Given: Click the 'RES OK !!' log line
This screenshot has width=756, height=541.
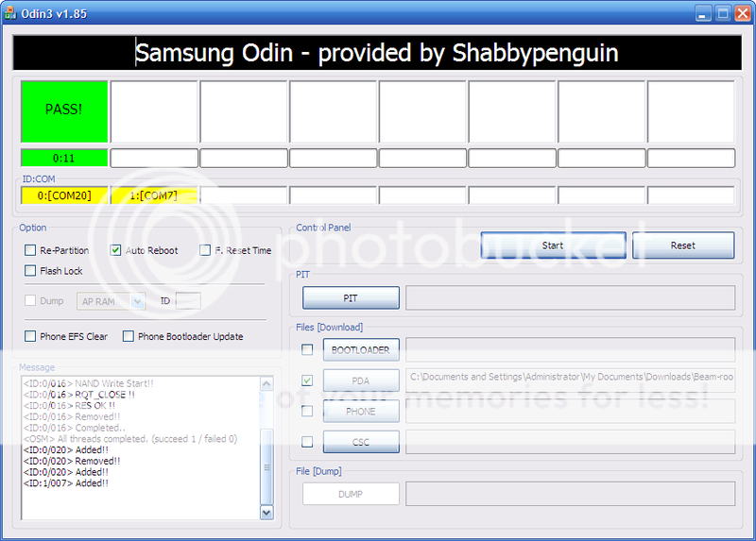Looking at the screenshot, I should [69, 406].
